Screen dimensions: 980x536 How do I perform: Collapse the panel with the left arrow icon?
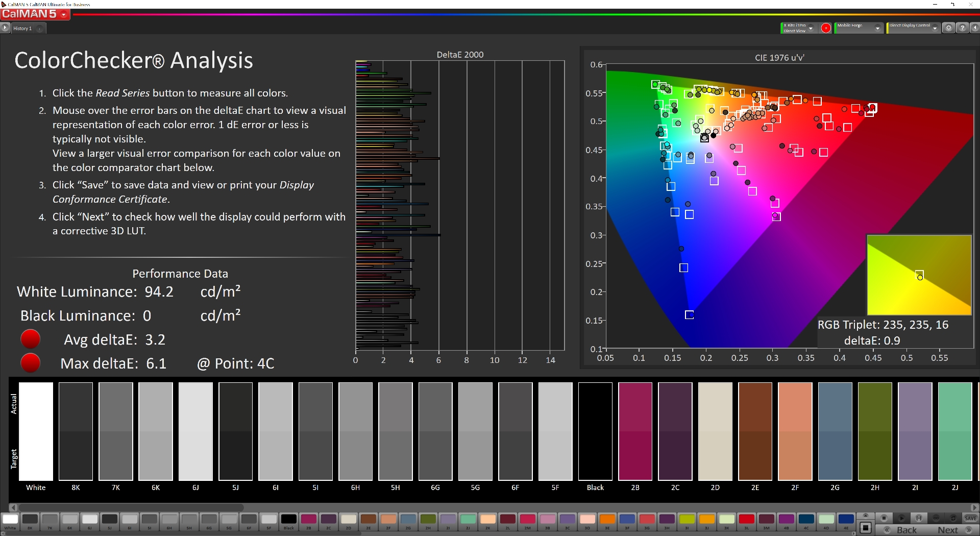pyautogui.click(x=974, y=28)
